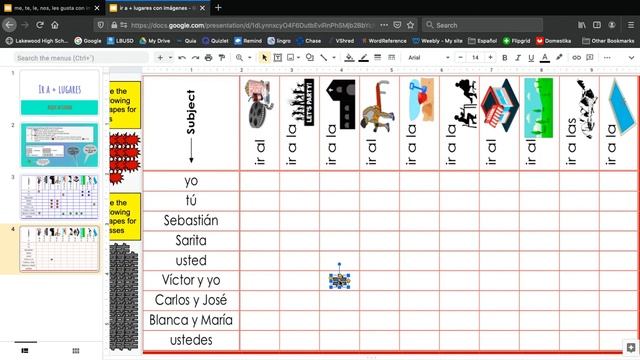Open the Español bookmarks folder
The image size is (640, 360).
point(482,41)
